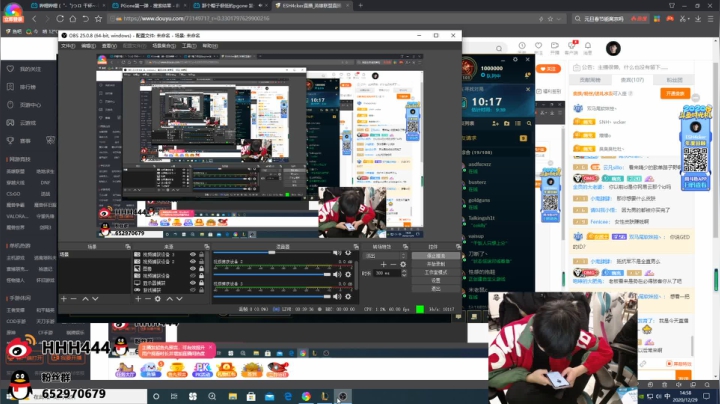Open OBS 场景集合 menu
The image size is (720, 404).
coord(164,46)
